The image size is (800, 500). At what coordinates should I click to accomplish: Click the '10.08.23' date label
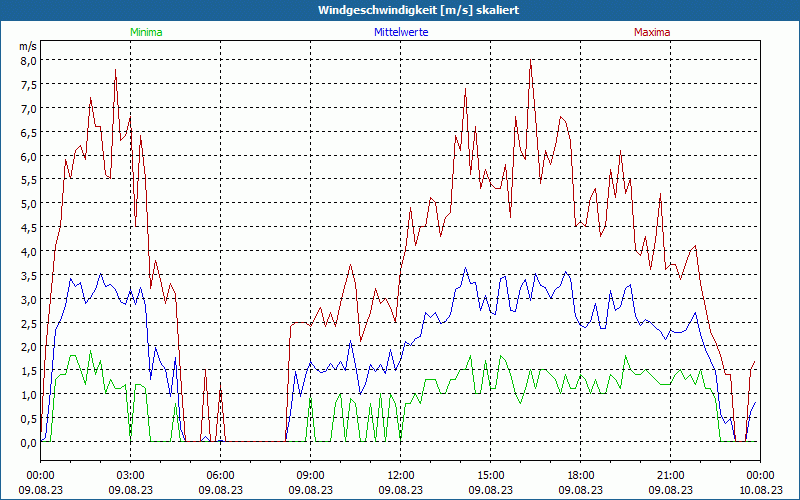[x=760, y=490]
